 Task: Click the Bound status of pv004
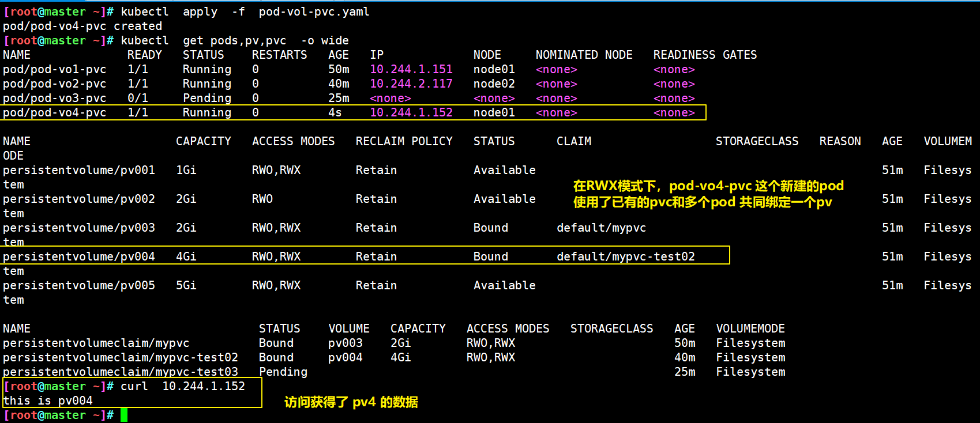pyautogui.click(x=491, y=256)
